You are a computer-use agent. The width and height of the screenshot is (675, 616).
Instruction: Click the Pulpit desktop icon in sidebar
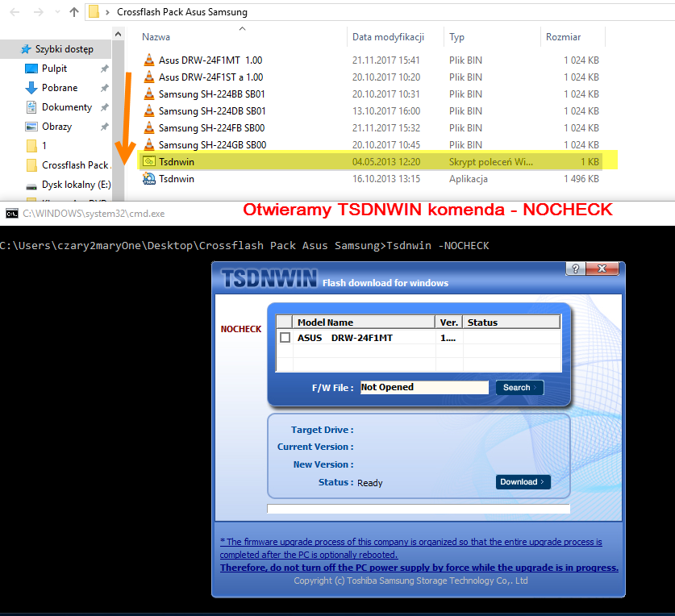(31, 69)
